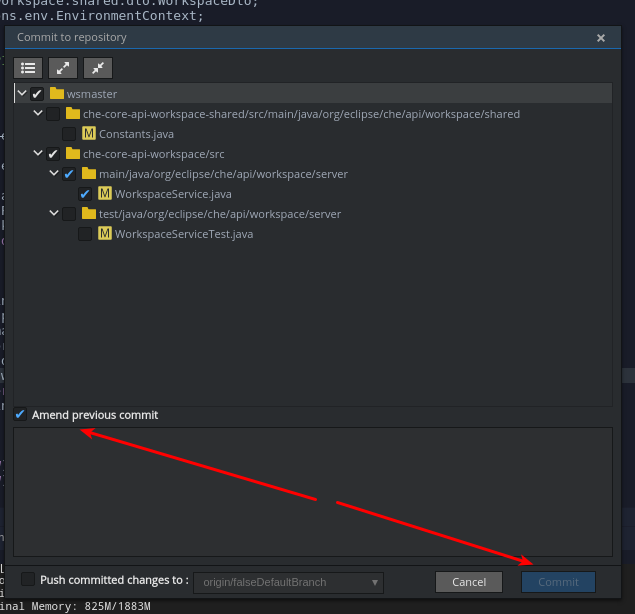Viewport: 635px width, 614px height.
Task: Toggle the wsmaster folder checkbox
Action: tap(37, 94)
